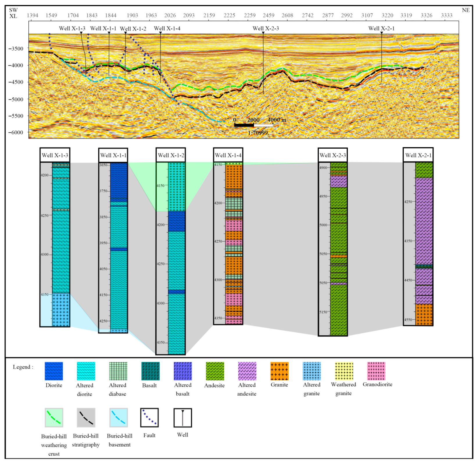This screenshot has height=464, width=476.
Task: Pick the Basalt legend swatch
Action: (150, 371)
